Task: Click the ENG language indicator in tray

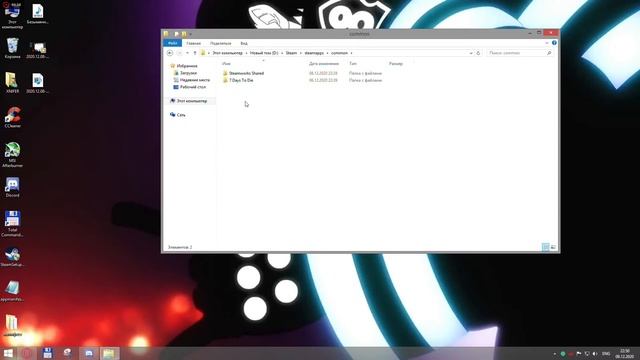Action: tap(606, 353)
